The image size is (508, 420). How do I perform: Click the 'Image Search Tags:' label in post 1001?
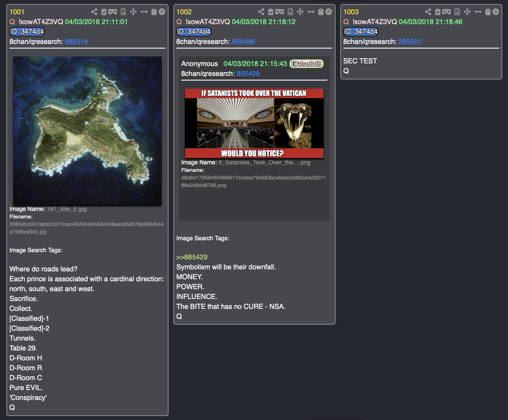tap(36, 250)
